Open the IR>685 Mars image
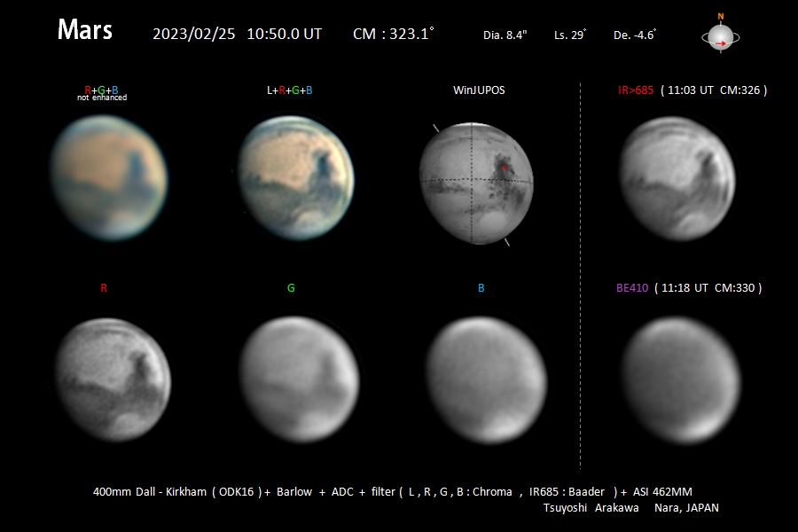 [677, 178]
